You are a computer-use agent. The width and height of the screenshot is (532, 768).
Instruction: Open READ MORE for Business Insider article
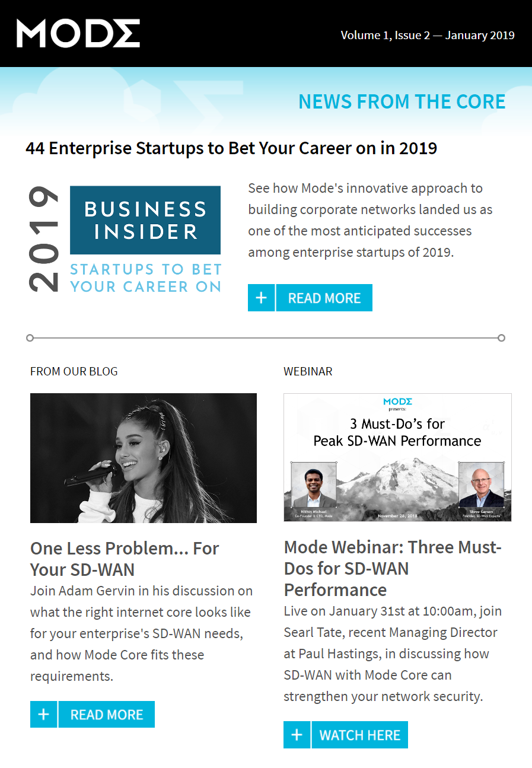click(324, 298)
